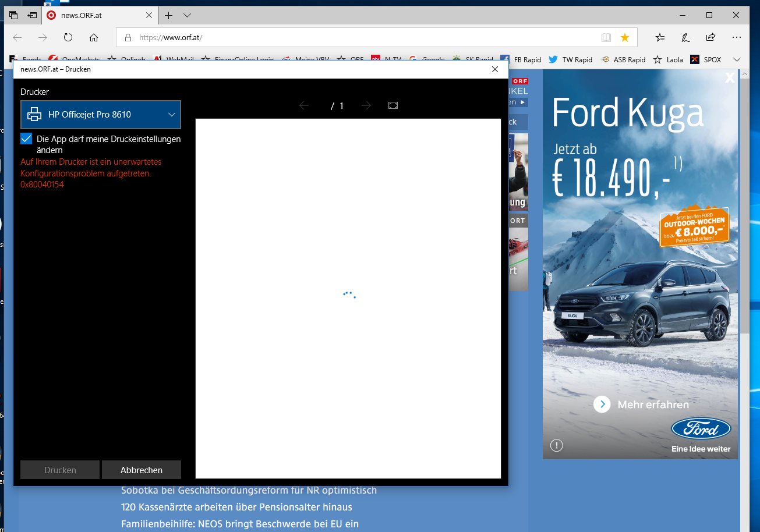The image size is (760, 532).
Task: Click the Abbrechen button
Action: click(x=141, y=470)
